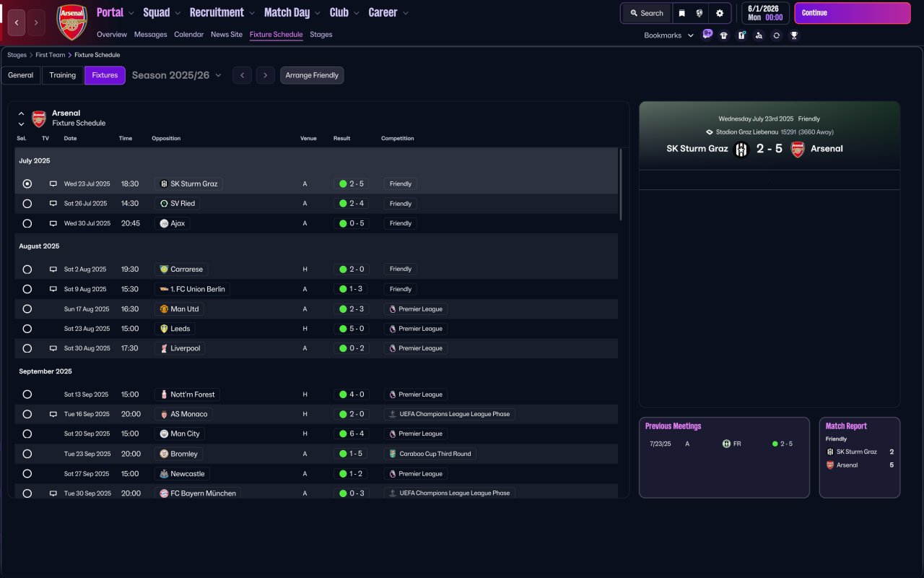Select the Ajax fixture radio button
924x578 pixels.
tap(27, 224)
